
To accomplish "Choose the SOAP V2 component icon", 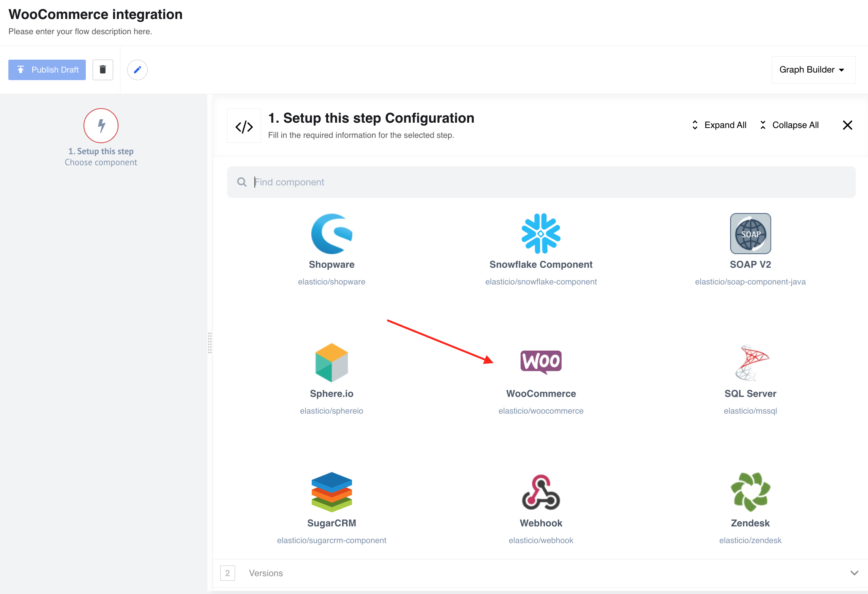I will 750,234.
